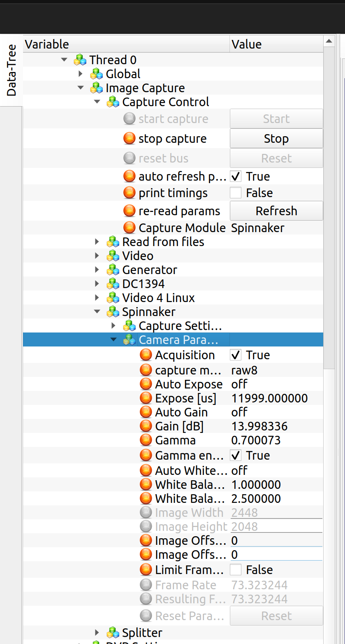Click the Read from files cubes icon
Image resolution: width=345 pixels, height=644 pixels.
point(113,242)
